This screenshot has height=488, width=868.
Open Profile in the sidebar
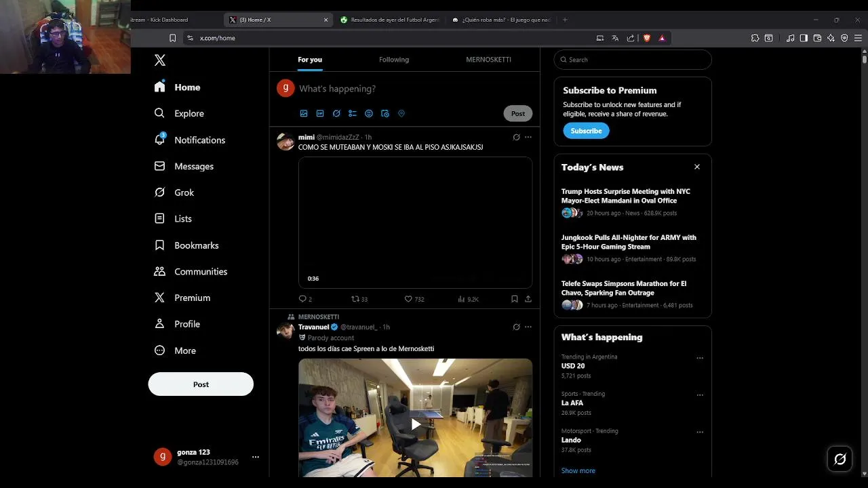click(177, 324)
